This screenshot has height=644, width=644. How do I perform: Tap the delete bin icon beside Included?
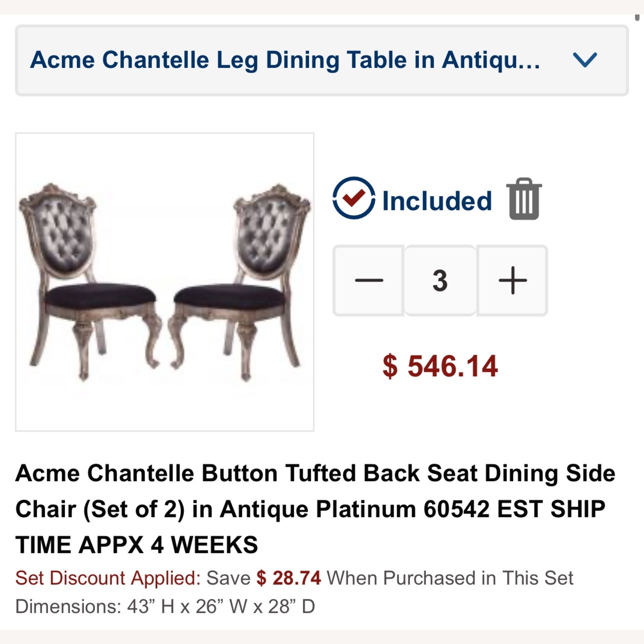[x=524, y=199]
